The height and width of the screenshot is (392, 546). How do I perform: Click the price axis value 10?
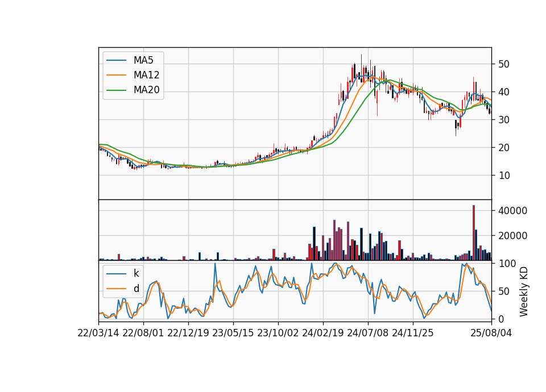pos(503,176)
